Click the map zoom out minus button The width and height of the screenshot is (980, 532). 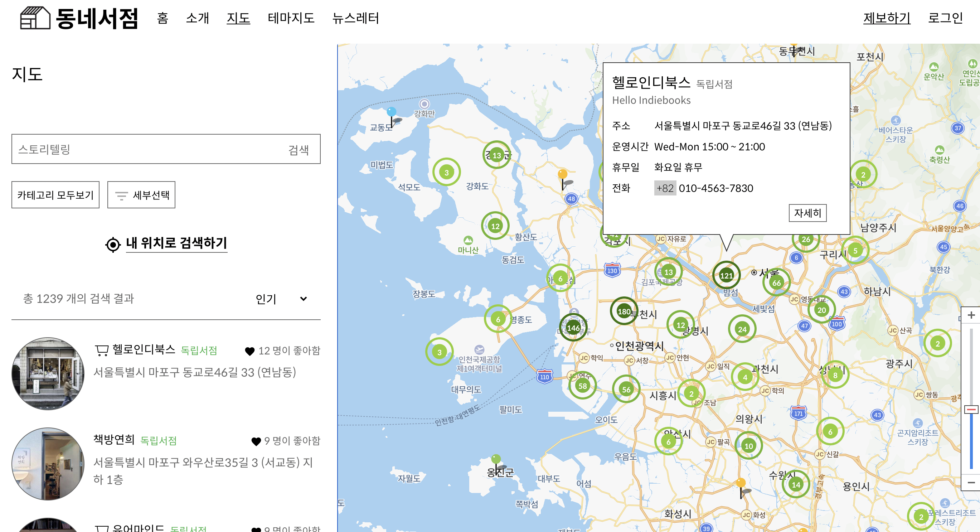pos(971,483)
